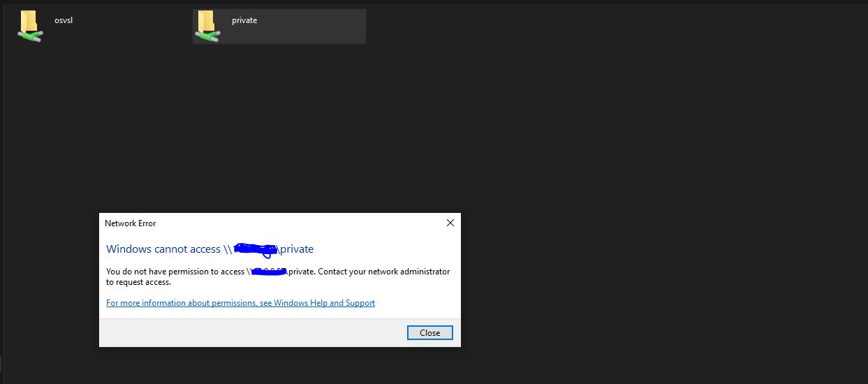The image size is (868, 384).
Task: Click the private folder name label
Action: point(244,20)
